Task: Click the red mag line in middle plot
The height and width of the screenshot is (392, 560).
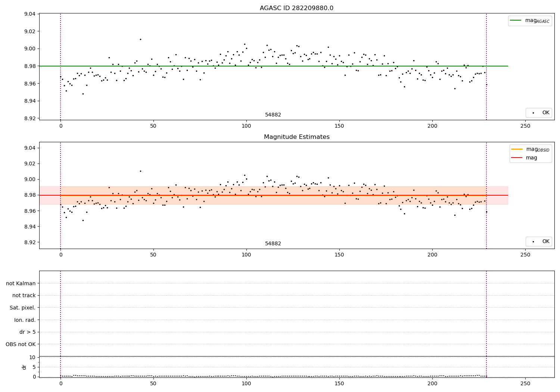Action: [x=273, y=195]
